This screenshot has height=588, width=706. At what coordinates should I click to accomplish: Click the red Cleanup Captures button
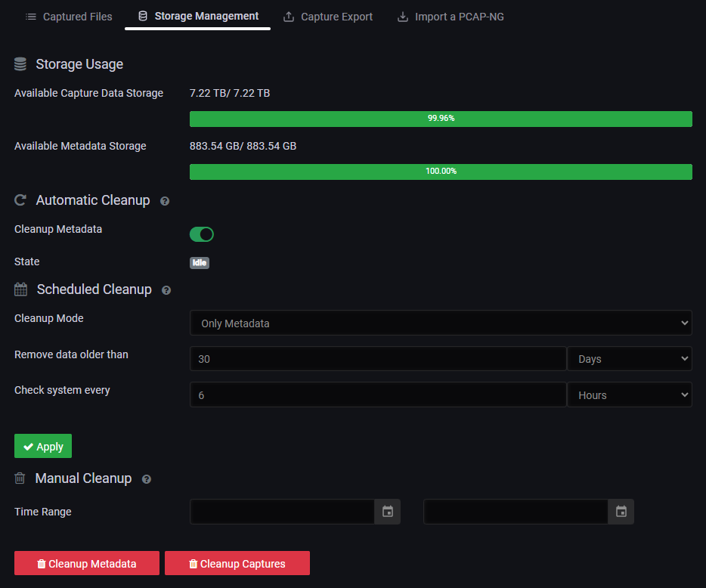(x=237, y=563)
